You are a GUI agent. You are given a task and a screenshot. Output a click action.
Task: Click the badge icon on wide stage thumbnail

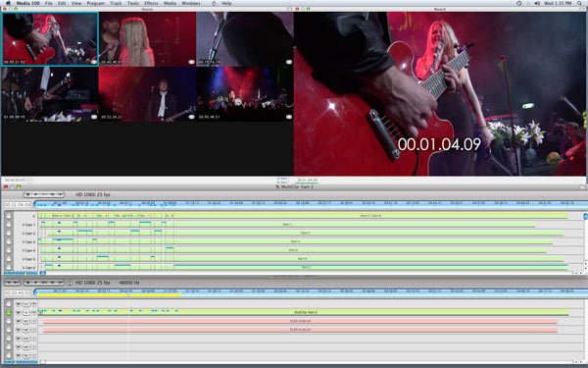(x=289, y=117)
